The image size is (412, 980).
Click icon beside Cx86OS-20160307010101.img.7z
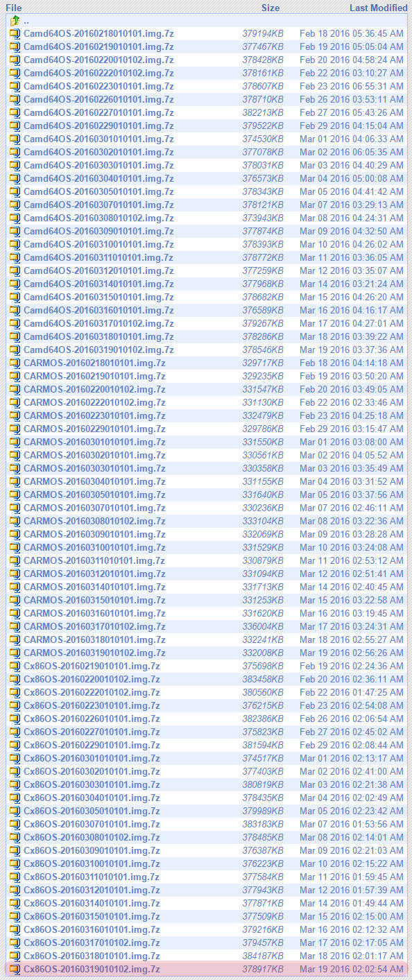tap(15, 824)
